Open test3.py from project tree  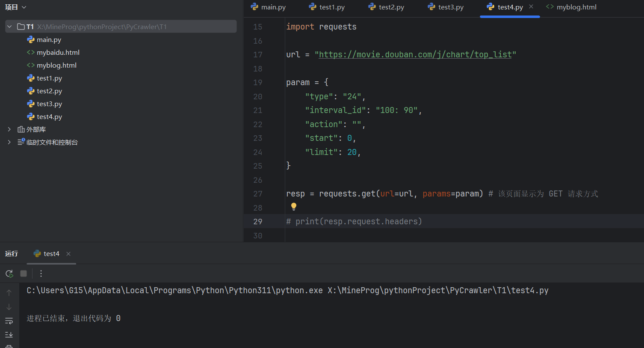tap(49, 104)
